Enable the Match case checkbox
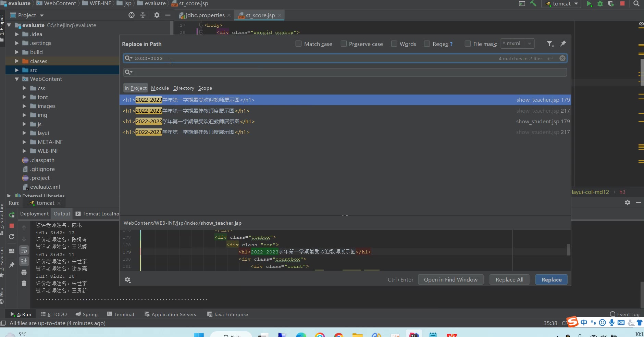Viewport: 644px width, 337px height. click(x=299, y=44)
